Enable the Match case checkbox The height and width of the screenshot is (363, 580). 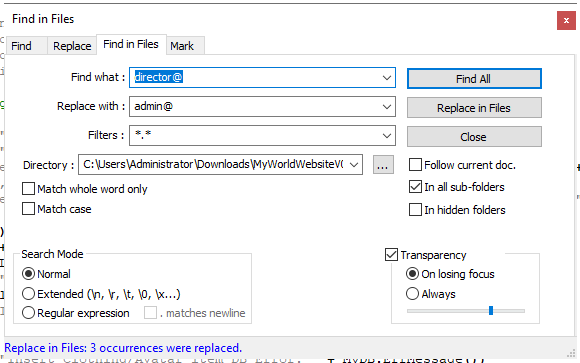coord(28,209)
